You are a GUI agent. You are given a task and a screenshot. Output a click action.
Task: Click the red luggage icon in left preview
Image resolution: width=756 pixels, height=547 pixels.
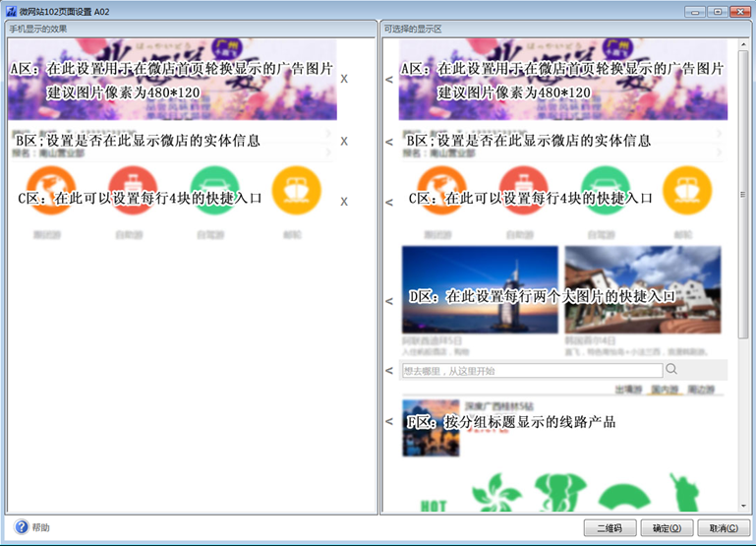133,191
